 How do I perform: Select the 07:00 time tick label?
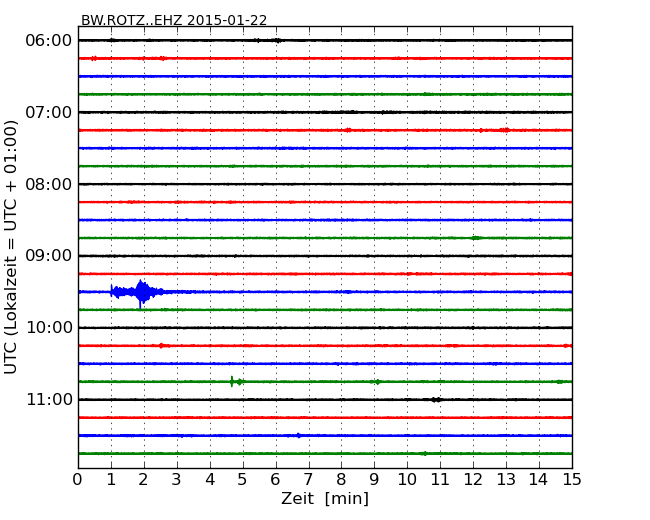pyautogui.click(x=49, y=112)
